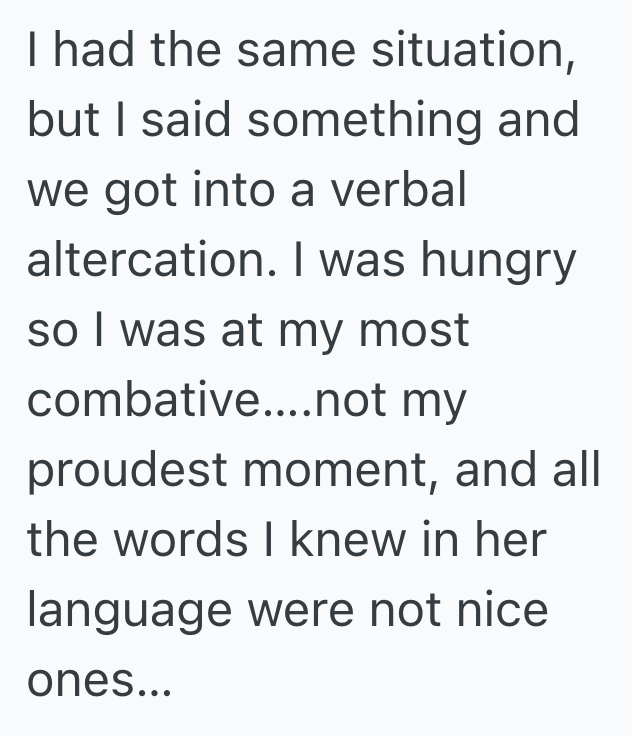Click the word "situation" in first line

tap(476, 50)
